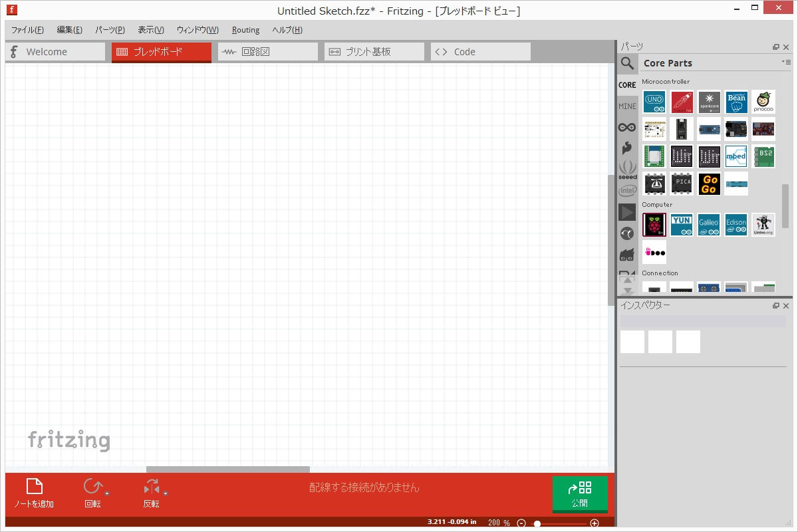Viewport: 798px width, 532px height.
Task: Choose the mbed microcontroller part
Action: (x=736, y=156)
